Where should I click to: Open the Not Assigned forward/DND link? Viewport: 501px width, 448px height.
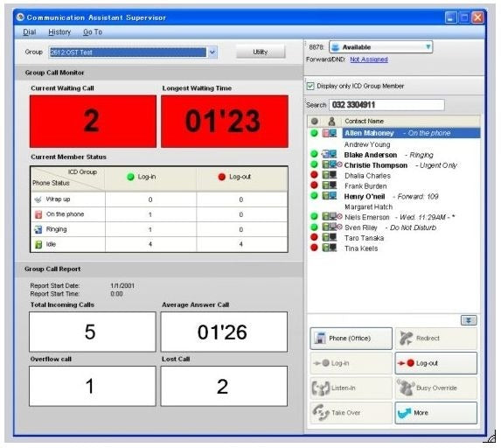point(369,59)
